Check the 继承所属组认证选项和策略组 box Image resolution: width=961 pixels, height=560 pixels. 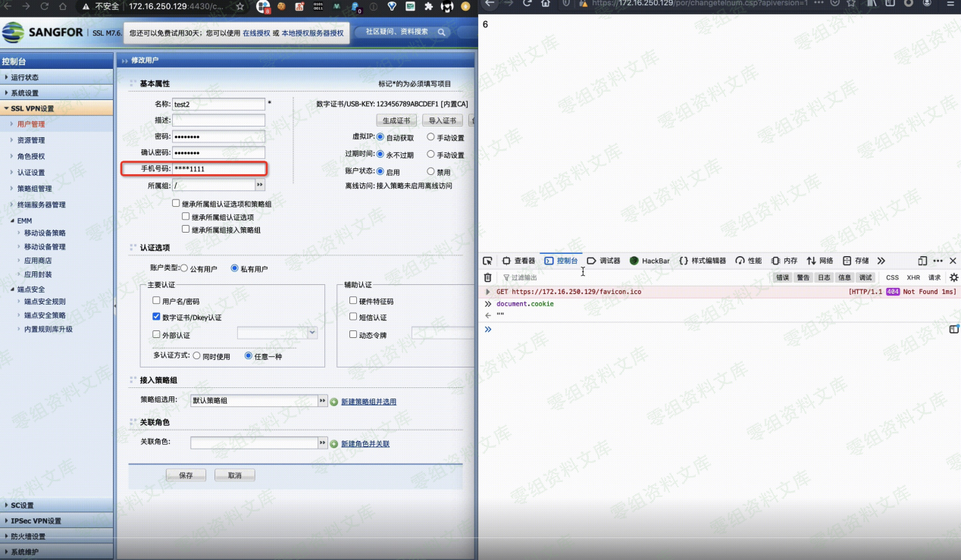(176, 204)
